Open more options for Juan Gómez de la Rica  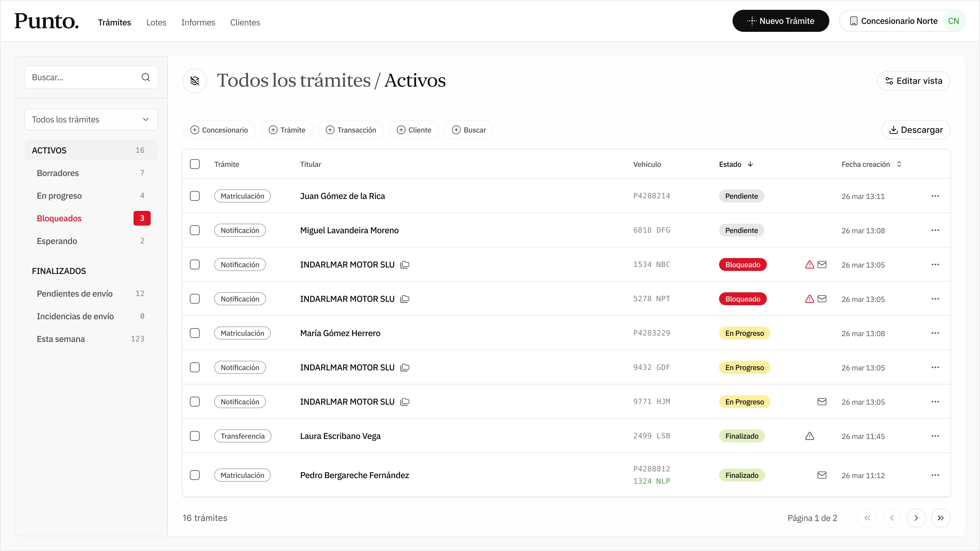(935, 196)
